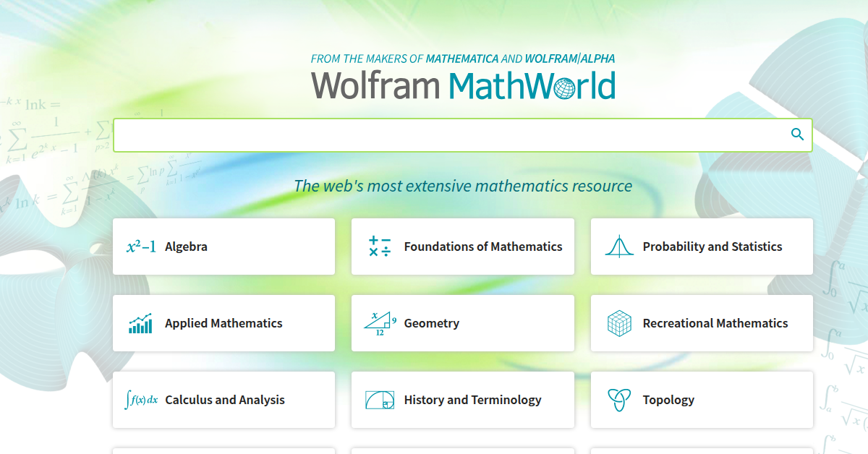Select the bell curve Probability icon
The height and width of the screenshot is (454, 868).
618,247
